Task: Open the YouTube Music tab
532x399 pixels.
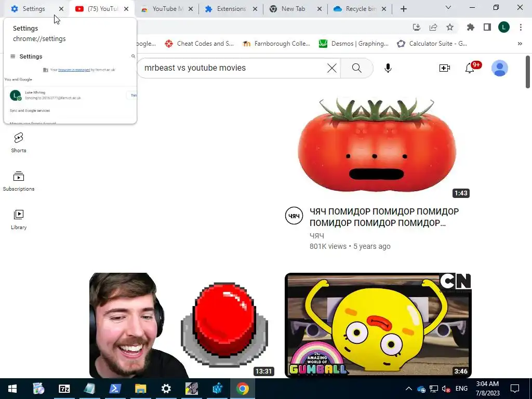Action: coord(167,9)
